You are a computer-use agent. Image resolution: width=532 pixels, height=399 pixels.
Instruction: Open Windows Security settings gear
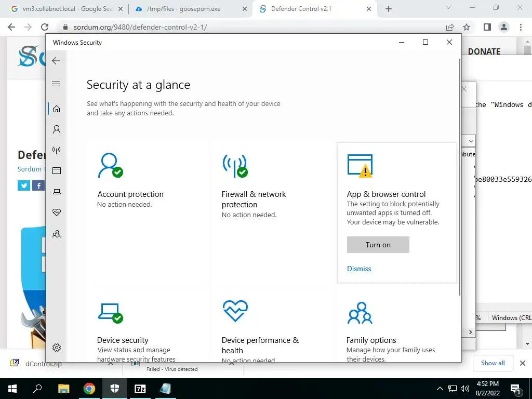pyautogui.click(x=57, y=348)
